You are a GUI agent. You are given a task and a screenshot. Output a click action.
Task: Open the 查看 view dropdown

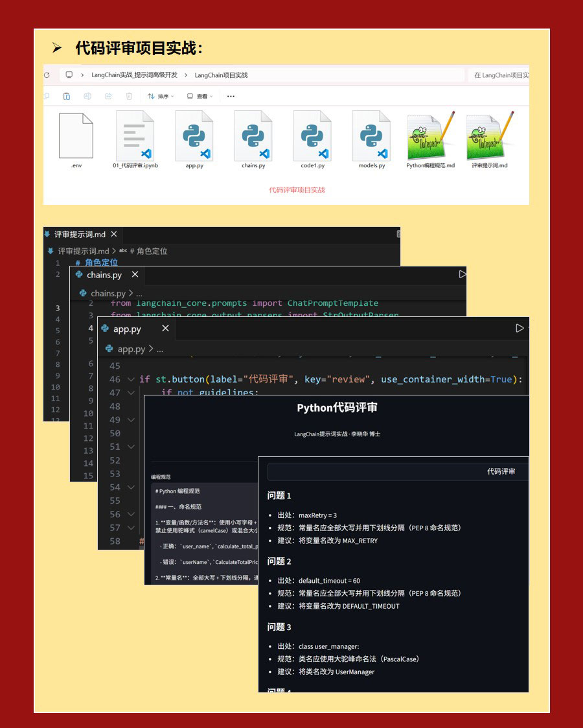click(200, 97)
